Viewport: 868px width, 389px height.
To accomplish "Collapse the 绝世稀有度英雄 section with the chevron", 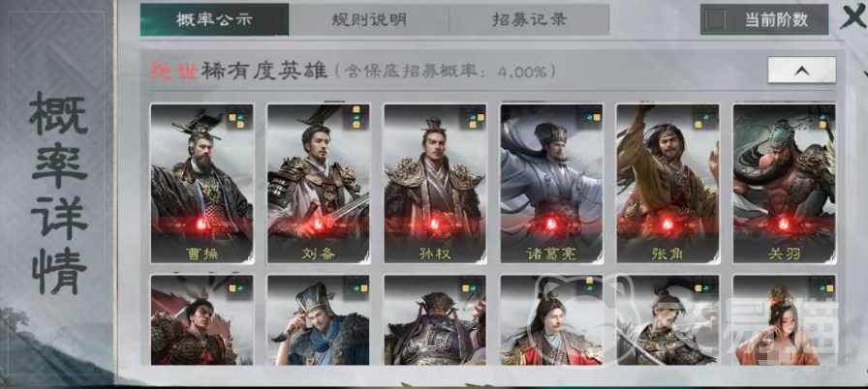I will (801, 71).
